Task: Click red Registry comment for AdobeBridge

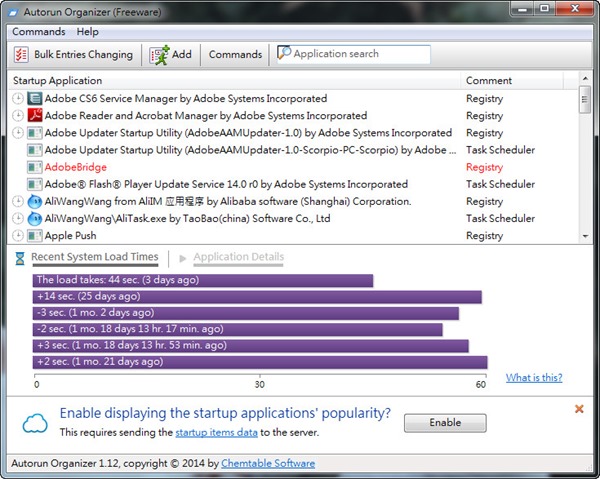Action: pos(484,167)
